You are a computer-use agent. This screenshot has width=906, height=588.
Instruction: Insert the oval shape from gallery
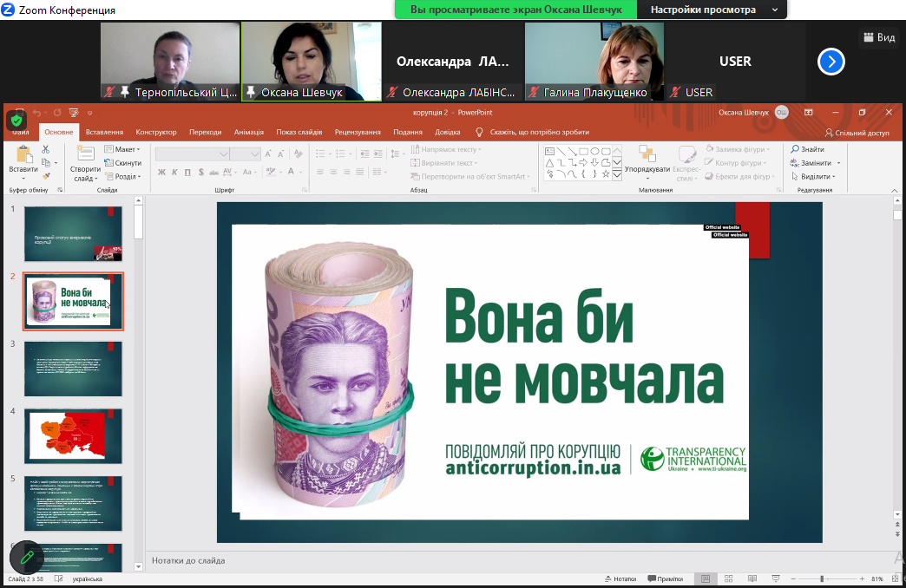coord(594,151)
